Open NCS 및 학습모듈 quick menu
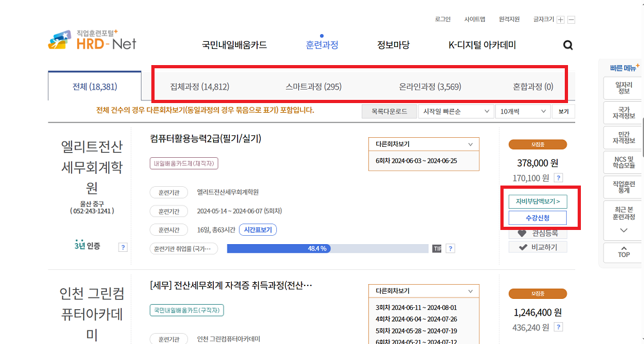Image resolution: width=644 pixels, height=344 pixels. [623, 162]
